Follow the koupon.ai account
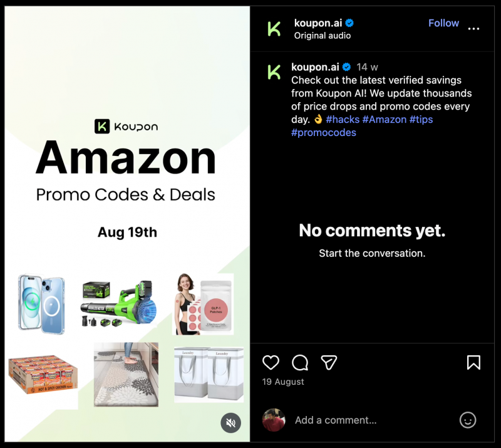 tap(443, 23)
